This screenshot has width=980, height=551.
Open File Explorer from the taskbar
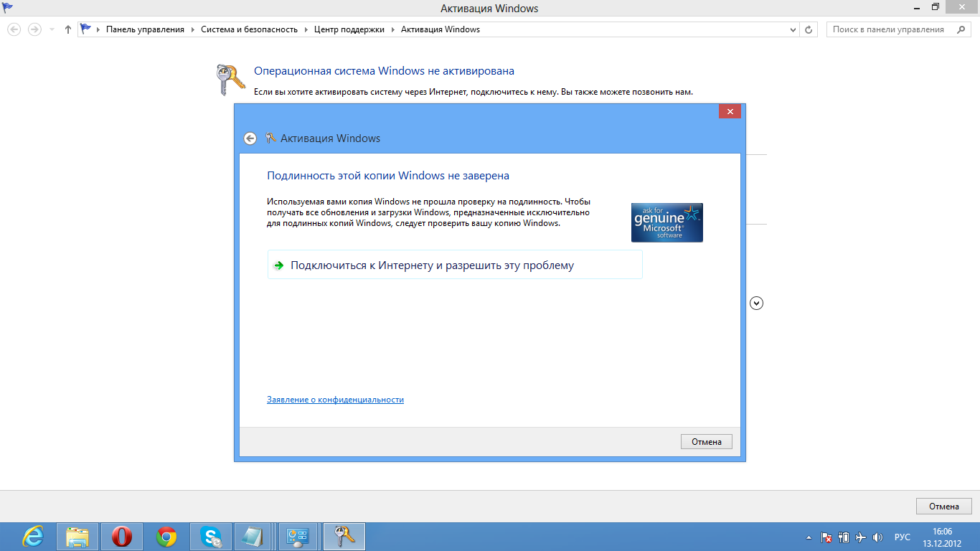(x=77, y=536)
